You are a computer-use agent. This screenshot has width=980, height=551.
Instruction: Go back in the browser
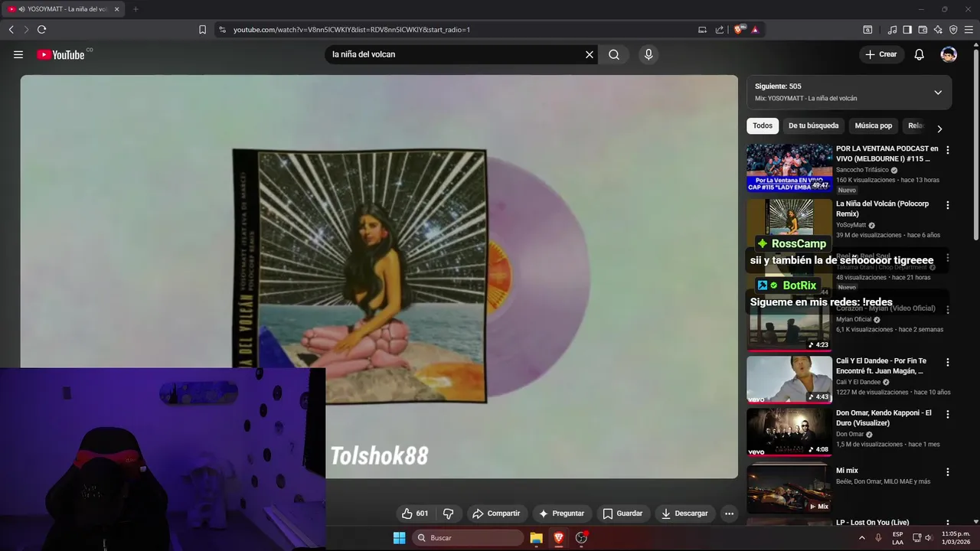click(11, 30)
